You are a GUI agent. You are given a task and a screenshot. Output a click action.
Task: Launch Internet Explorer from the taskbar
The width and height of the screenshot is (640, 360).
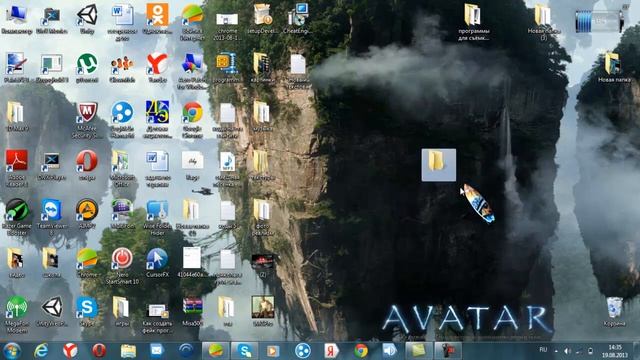point(41,351)
